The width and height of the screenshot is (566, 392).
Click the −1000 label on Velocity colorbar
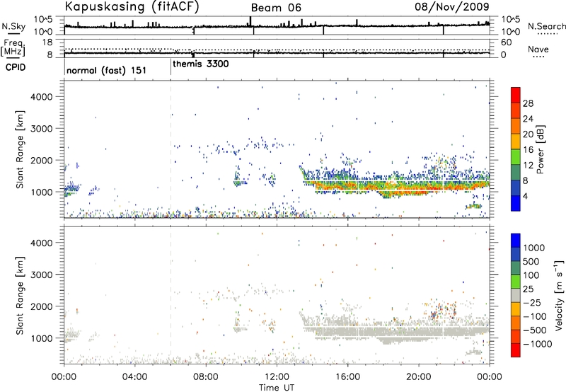[x=538, y=344]
